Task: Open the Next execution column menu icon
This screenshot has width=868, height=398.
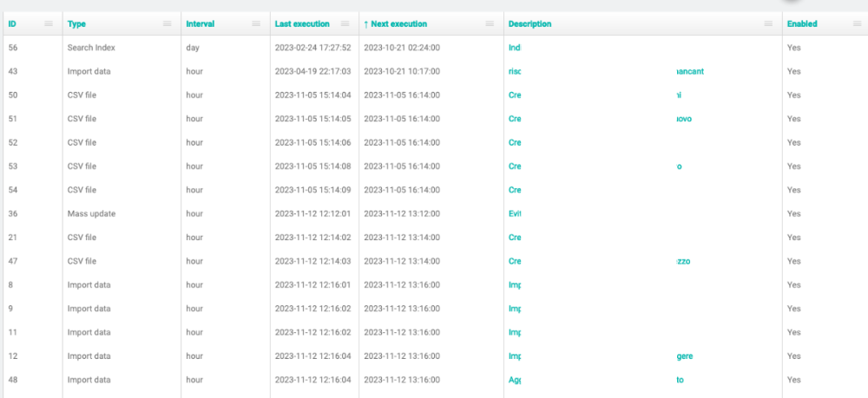Action: point(490,24)
